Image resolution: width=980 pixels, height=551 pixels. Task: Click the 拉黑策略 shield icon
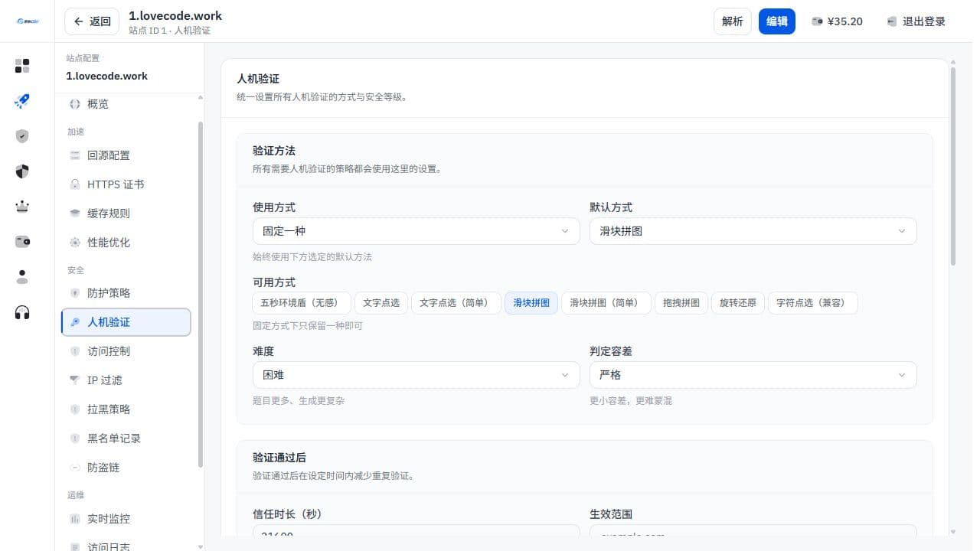click(75, 409)
